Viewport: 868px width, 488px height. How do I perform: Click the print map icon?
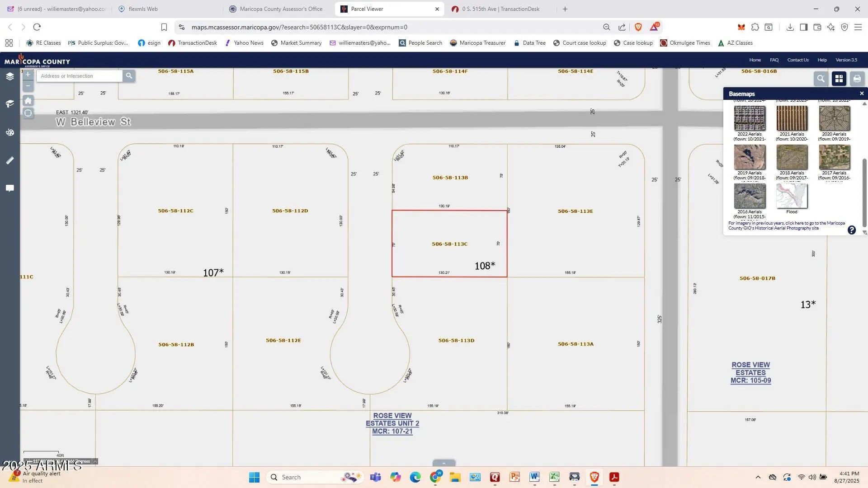click(x=857, y=79)
